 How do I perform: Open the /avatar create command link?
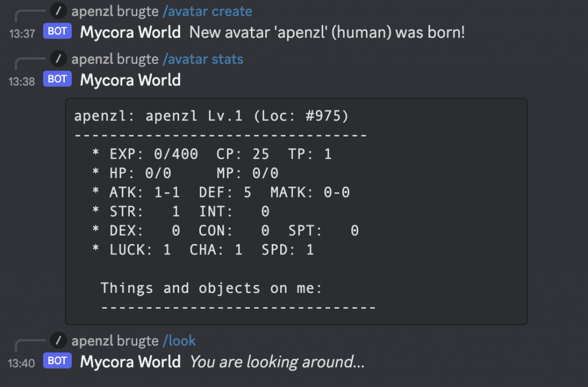[207, 11]
